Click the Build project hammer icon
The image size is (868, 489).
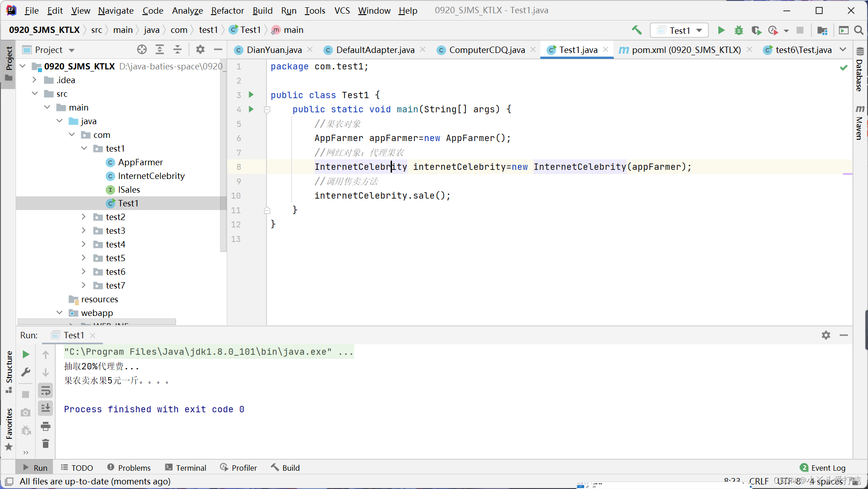pyautogui.click(x=637, y=30)
